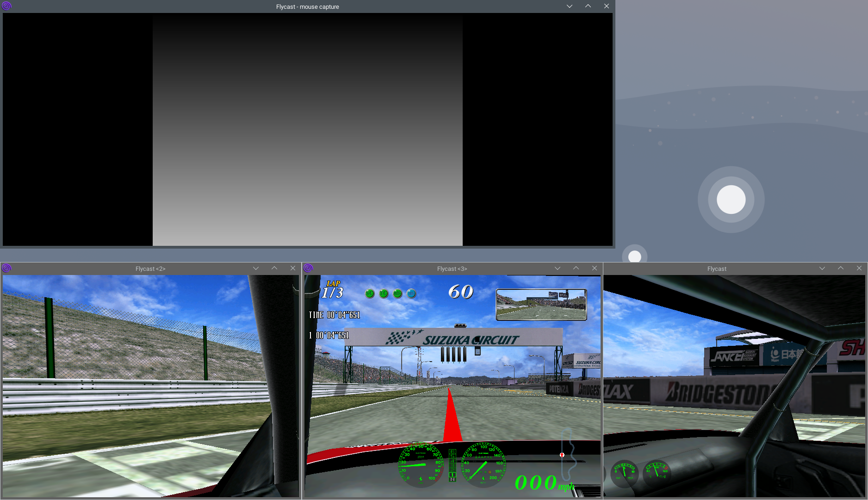Select the Flycast <2> window titlebar
This screenshot has width=868, height=500.
click(x=150, y=268)
